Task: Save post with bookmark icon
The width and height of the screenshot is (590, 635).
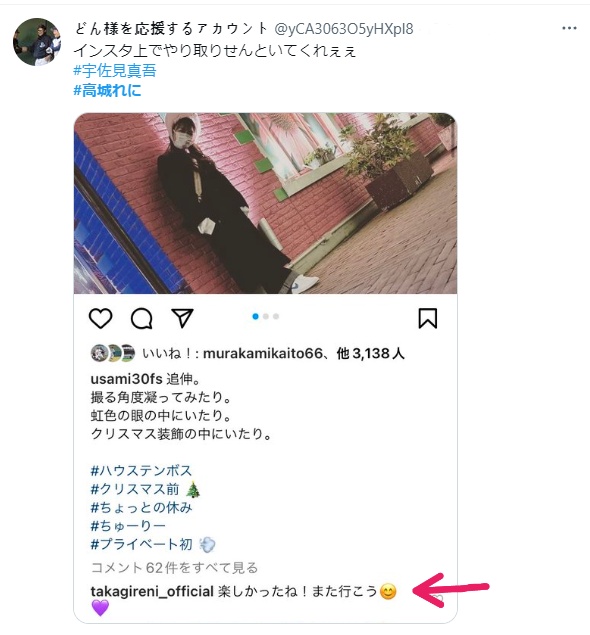Action: click(428, 318)
